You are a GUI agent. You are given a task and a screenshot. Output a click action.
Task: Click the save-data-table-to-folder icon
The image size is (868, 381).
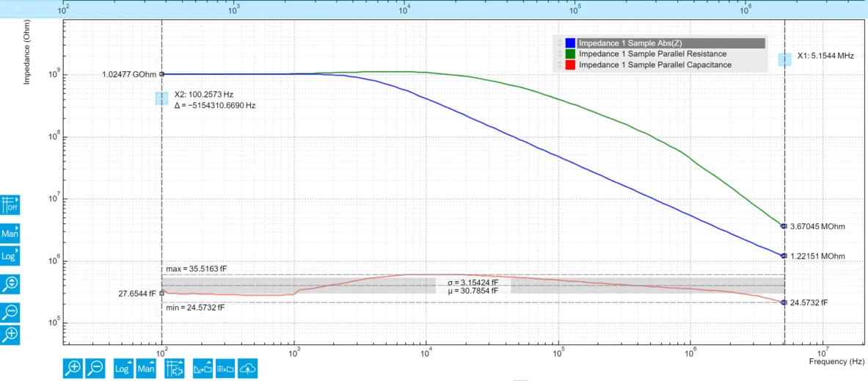click(225, 367)
